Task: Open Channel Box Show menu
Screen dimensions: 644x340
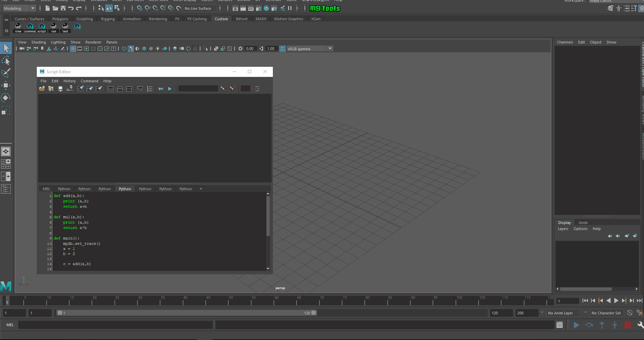Action: coord(611,42)
